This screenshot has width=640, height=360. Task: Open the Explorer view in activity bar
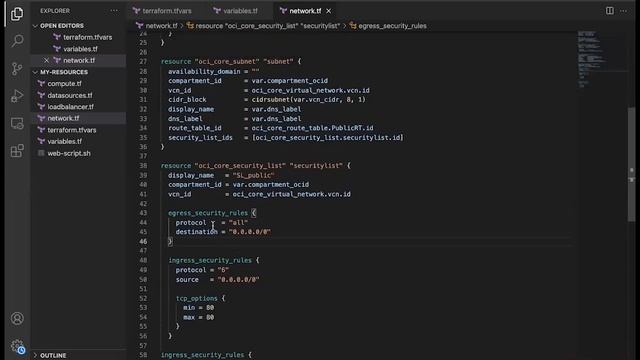pyautogui.click(x=17, y=14)
